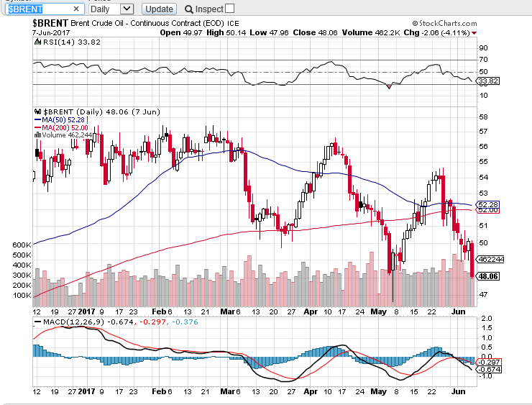The width and height of the screenshot is (532, 405).
Task: Click the High 50.14 readout in header
Action: point(226,32)
